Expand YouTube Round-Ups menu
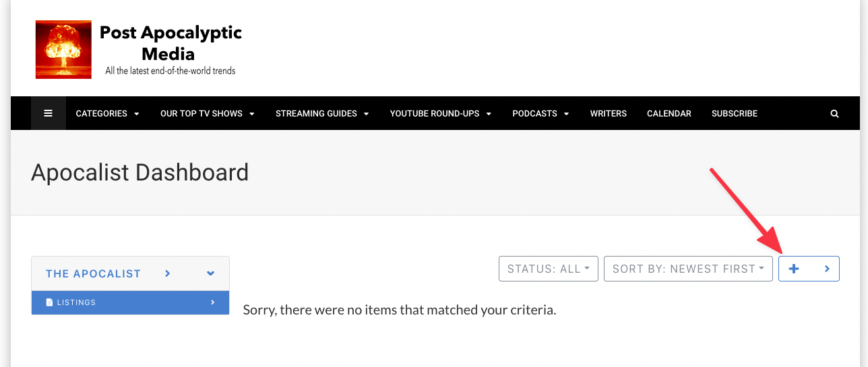 (440, 113)
